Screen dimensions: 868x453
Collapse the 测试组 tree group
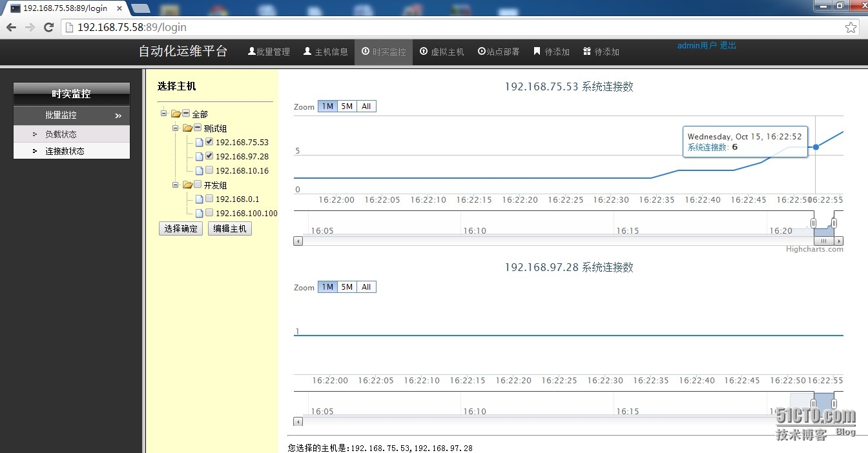(x=176, y=128)
